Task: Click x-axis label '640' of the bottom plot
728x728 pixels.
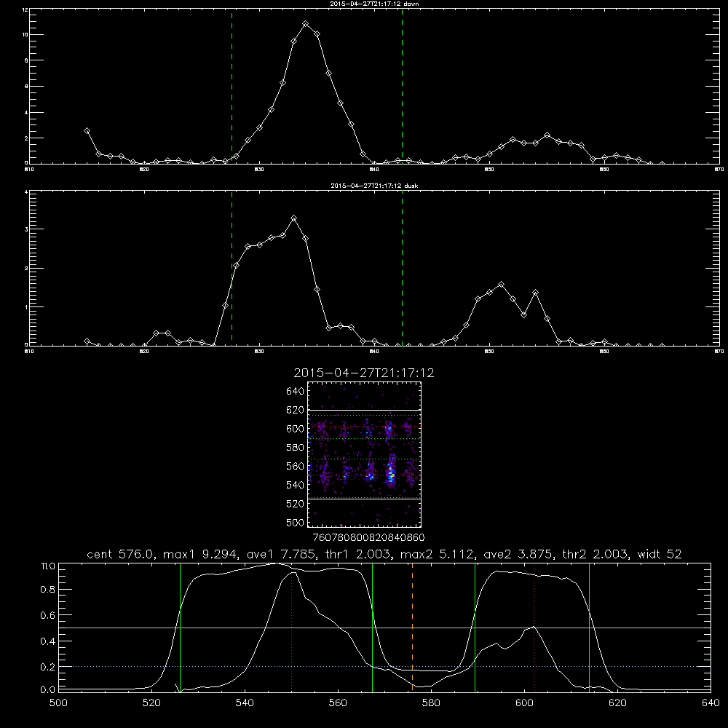Action: [711, 703]
